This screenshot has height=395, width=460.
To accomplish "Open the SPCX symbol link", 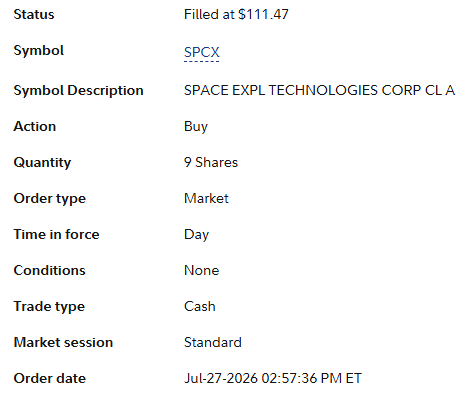I will 202,52.
